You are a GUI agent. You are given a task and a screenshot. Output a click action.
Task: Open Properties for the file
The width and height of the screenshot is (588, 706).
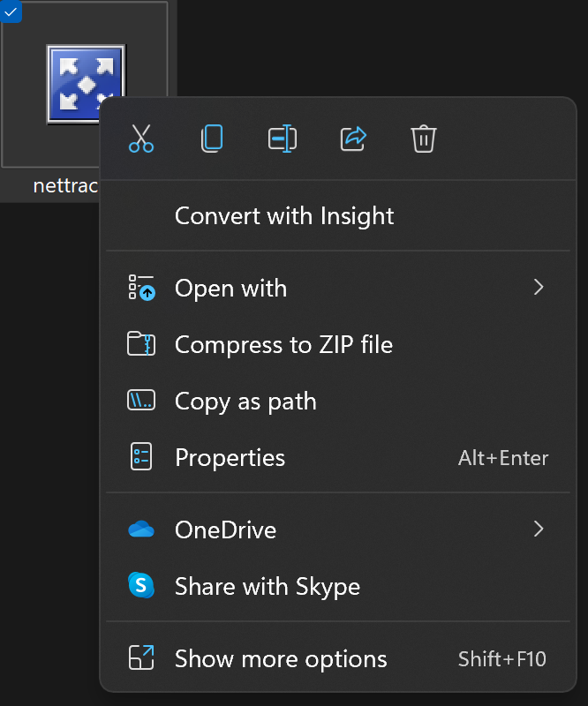[x=230, y=457]
